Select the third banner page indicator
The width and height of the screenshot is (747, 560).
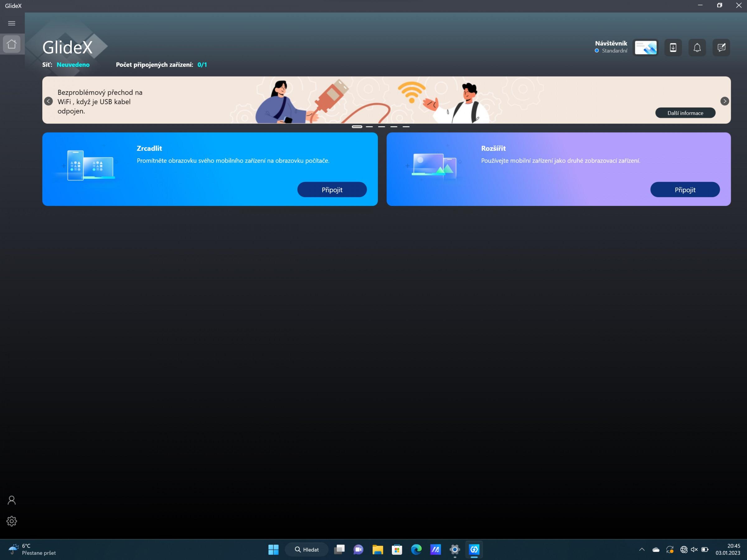[382, 127]
